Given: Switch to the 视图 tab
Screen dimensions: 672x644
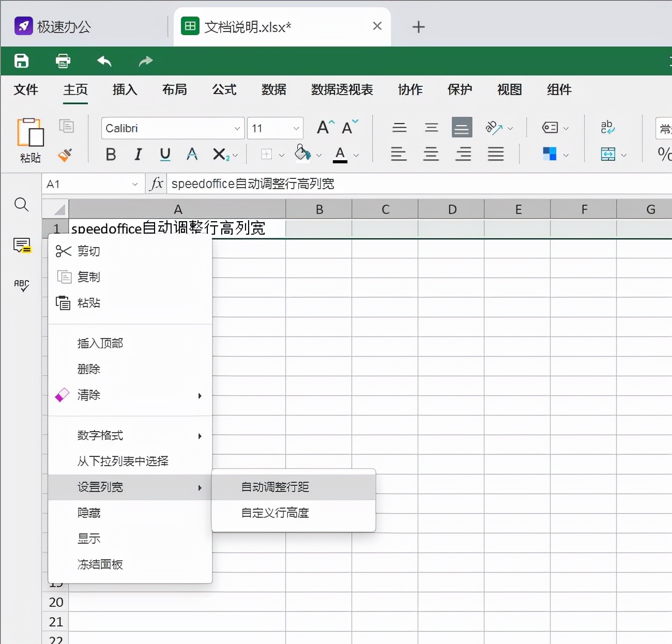Looking at the screenshot, I should (510, 89).
